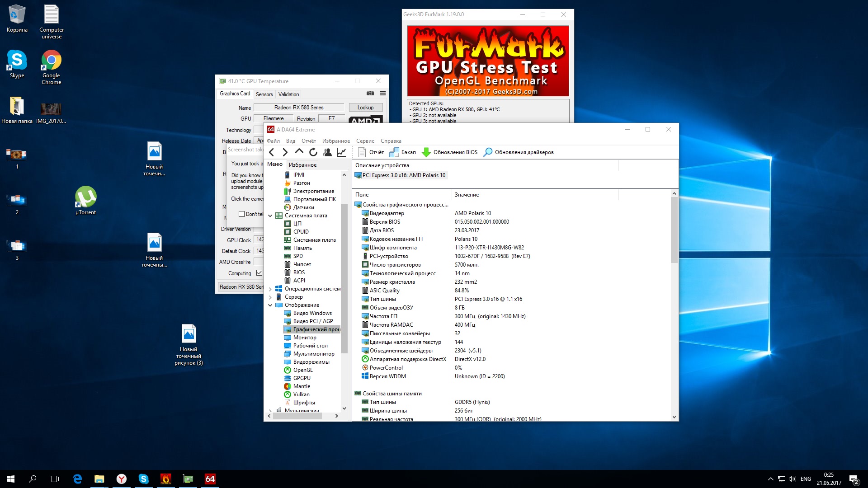Switch to Sensors tab in GPU-Z
The width and height of the screenshot is (868, 488).
pos(264,94)
